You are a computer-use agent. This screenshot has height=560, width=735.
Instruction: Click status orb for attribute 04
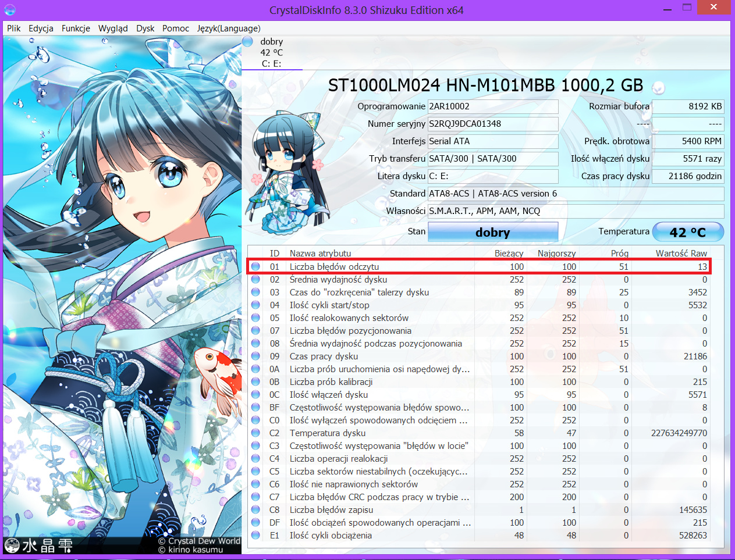coord(255,305)
